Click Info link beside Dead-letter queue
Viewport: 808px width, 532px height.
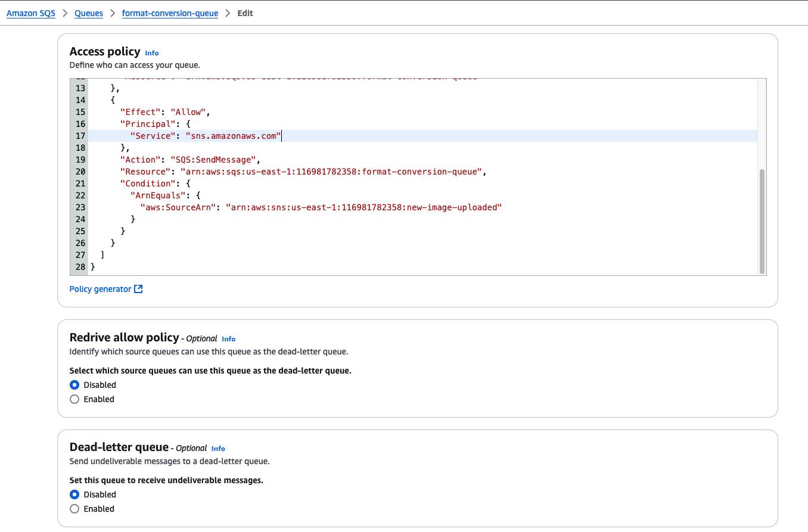point(218,449)
